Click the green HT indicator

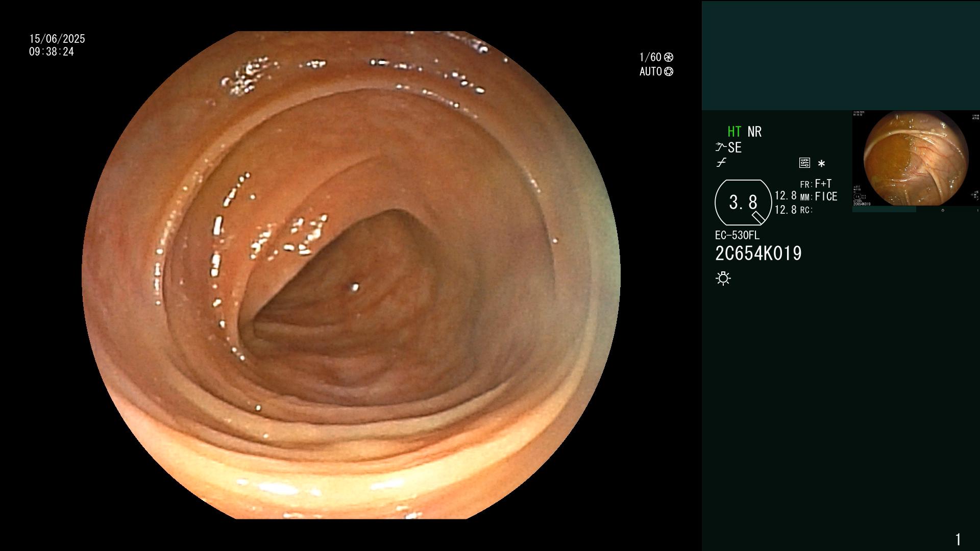coord(734,132)
